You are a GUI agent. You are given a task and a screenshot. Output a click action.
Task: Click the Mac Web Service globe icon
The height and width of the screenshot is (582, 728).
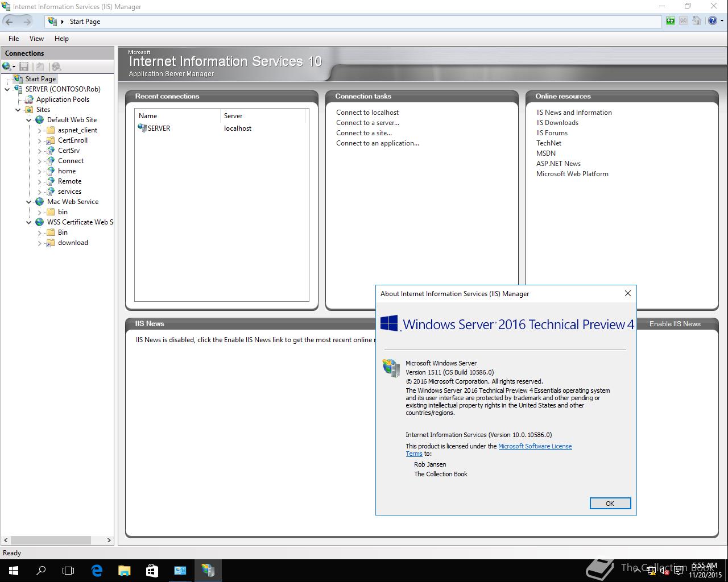[x=39, y=202]
